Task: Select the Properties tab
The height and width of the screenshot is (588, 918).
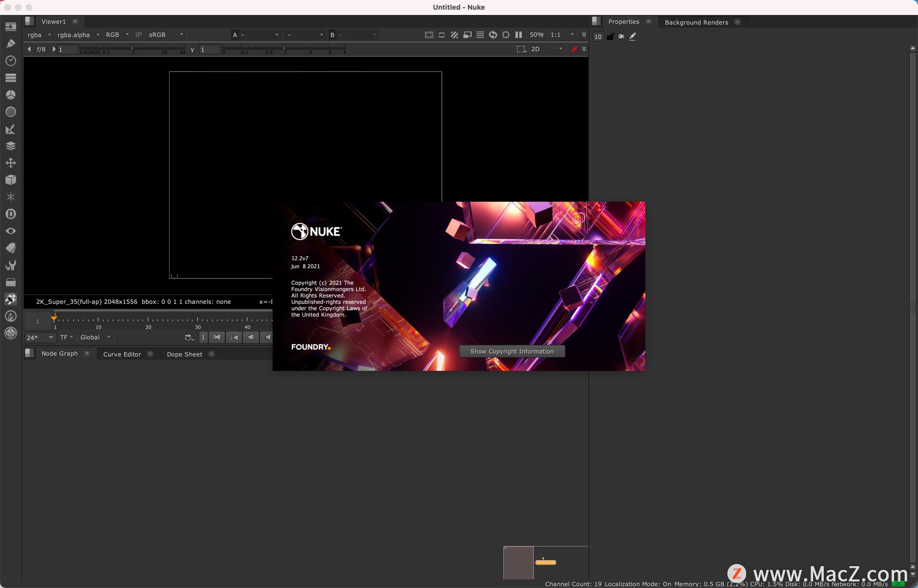Action: (x=624, y=22)
